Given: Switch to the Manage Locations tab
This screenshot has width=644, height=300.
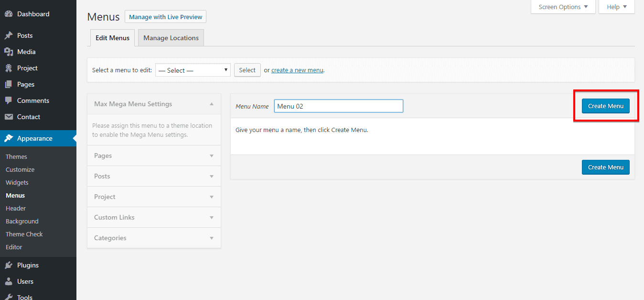Looking at the screenshot, I should click(x=171, y=37).
